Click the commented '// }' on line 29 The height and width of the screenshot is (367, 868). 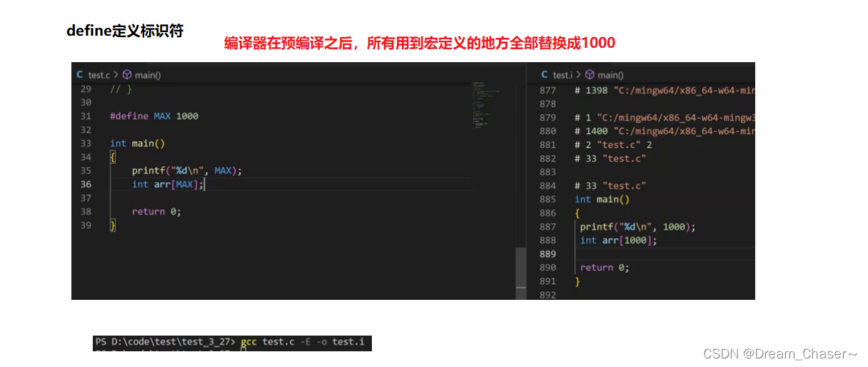[x=121, y=89]
